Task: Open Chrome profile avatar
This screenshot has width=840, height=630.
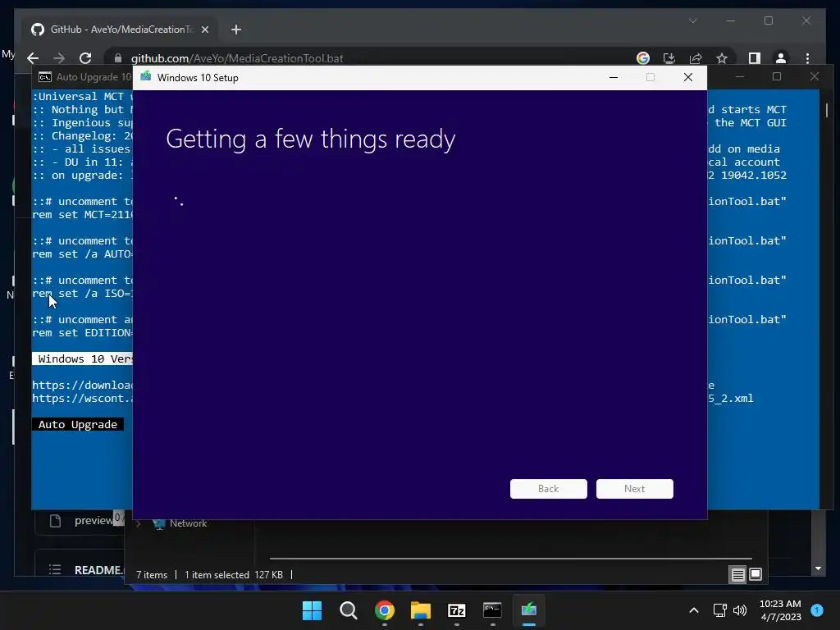Action: click(781, 58)
